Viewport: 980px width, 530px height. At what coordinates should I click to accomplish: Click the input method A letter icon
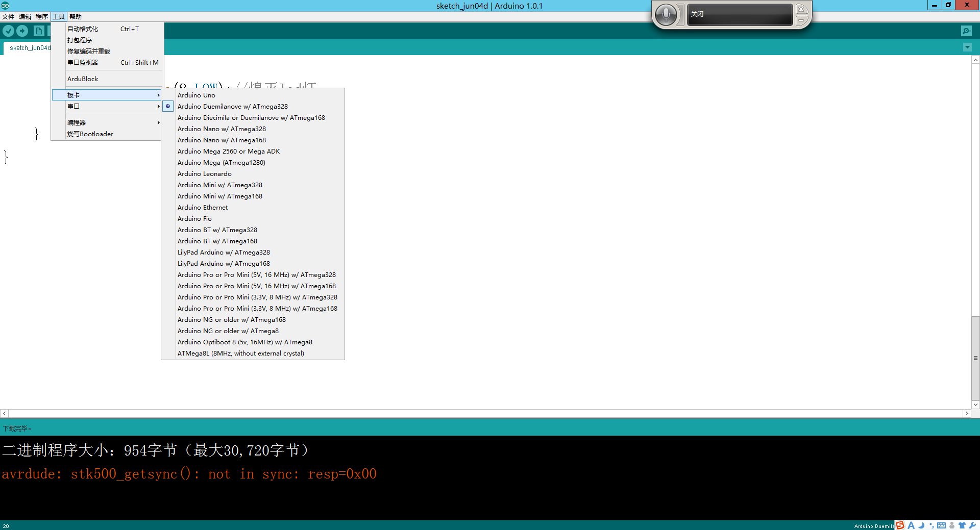click(911, 525)
